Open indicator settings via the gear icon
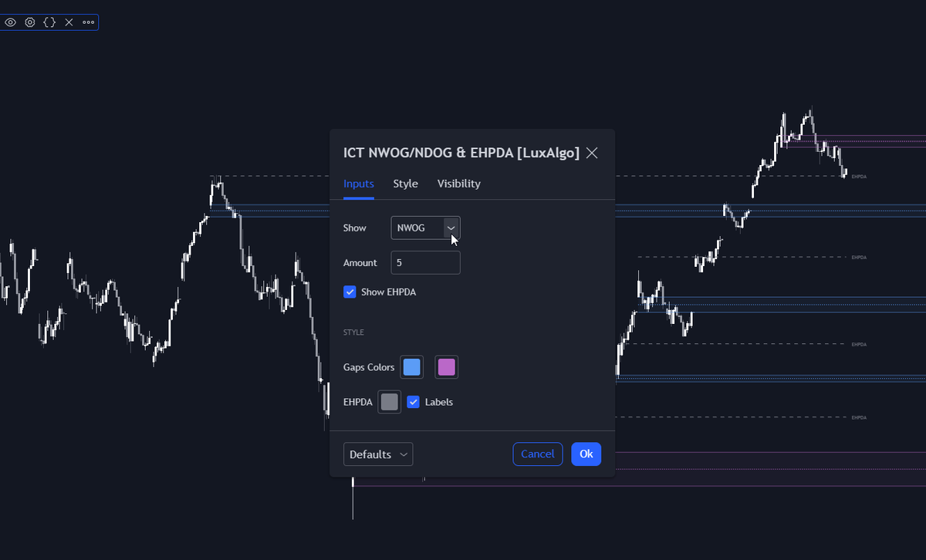Image resolution: width=926 pixels, height=560 pixels. pos(29,22)
